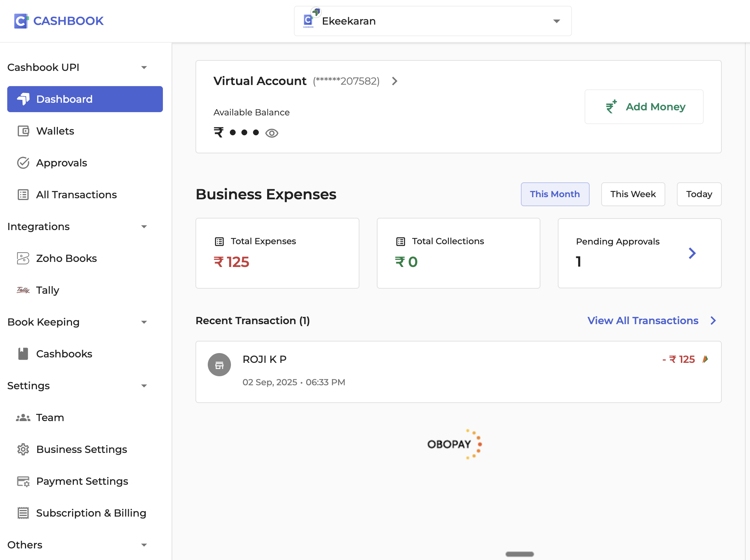Click the Cashbooks book icon
750x560 pixels.
[23, 354]
